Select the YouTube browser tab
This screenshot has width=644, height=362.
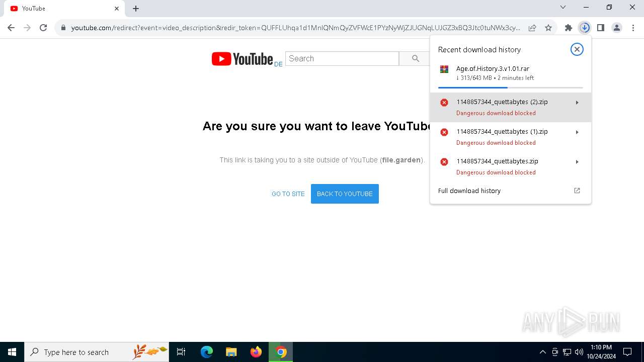tap(64, 9)
